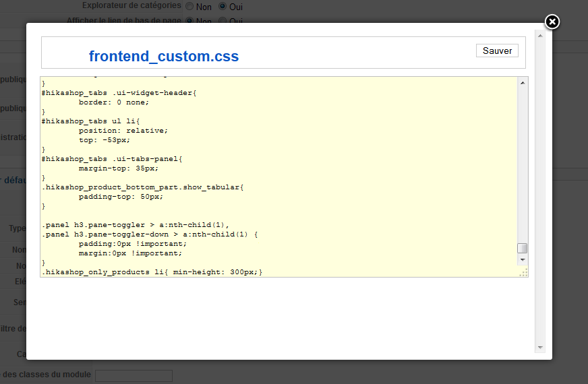The image size is (588, 384).
Task: Click the line '#hikashop_tabs .ui-widget-header{'
Action: [x=119, y=93]
